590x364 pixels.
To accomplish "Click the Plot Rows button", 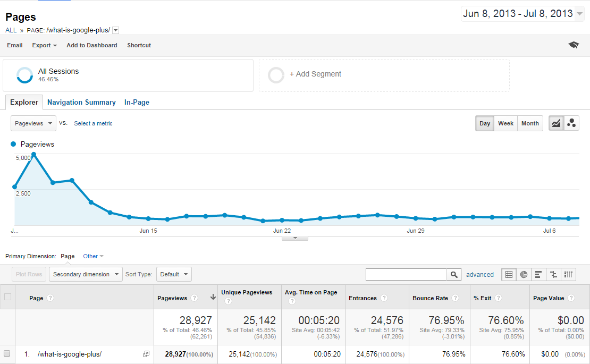I will pos(29,274).
